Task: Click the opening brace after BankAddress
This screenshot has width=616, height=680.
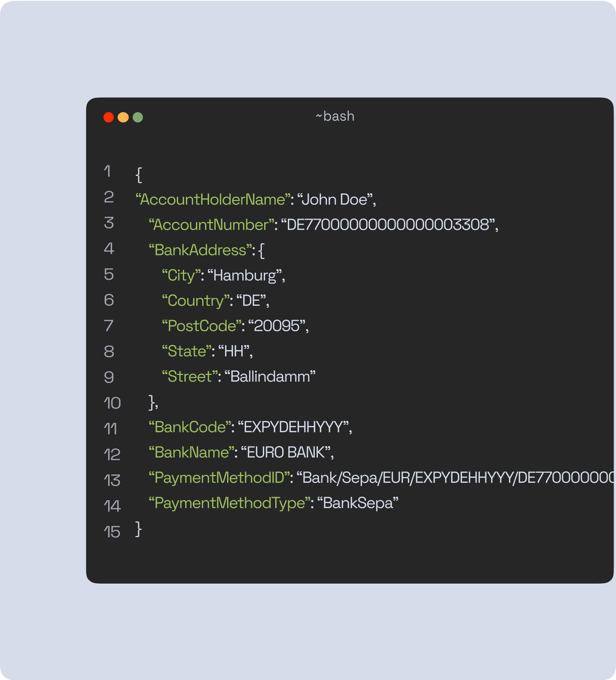Action: (261, 251)
